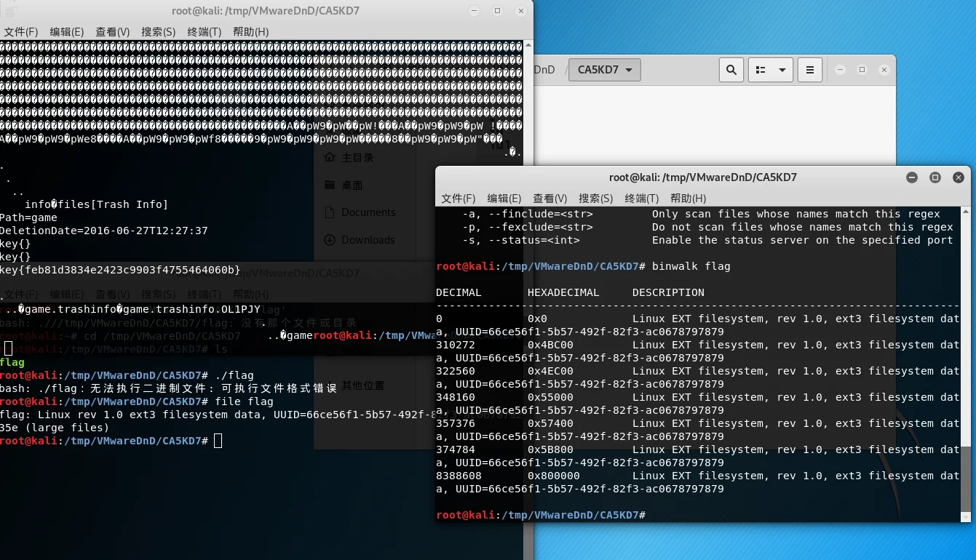
Task: Click hex value 0x5B800 in binwalk output
Action: pos(550,449)
